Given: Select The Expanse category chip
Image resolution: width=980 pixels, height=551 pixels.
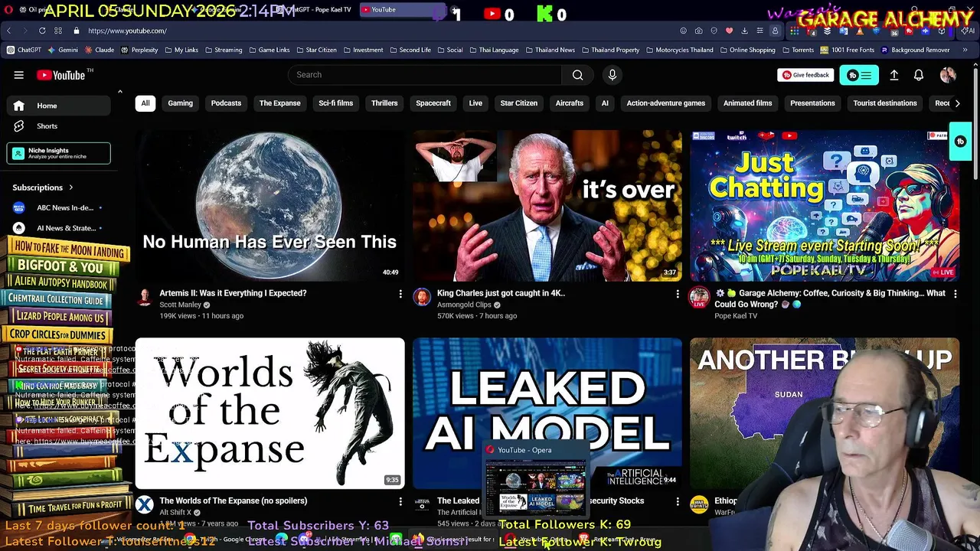Looking at the screenshot, I should click(x=280, y=103).
